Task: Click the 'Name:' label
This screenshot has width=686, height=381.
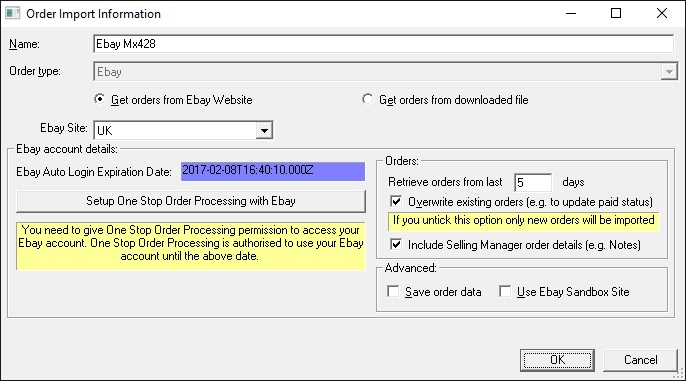Action: click(24, 44)
